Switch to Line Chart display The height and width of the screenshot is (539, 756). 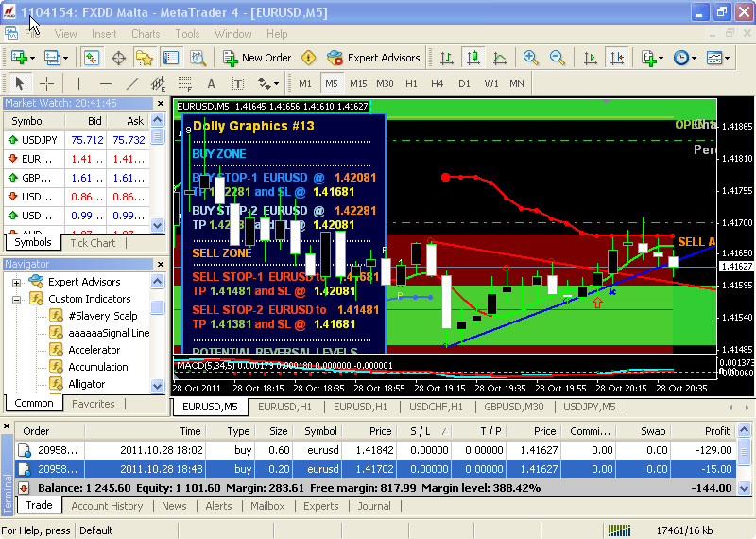pyautogui.click(x=500, y=58)
